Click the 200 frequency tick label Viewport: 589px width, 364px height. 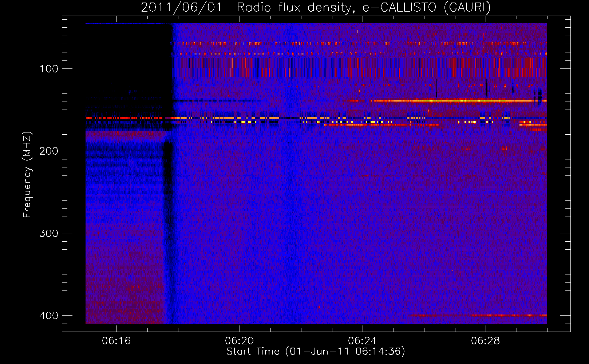pos(49,151)
